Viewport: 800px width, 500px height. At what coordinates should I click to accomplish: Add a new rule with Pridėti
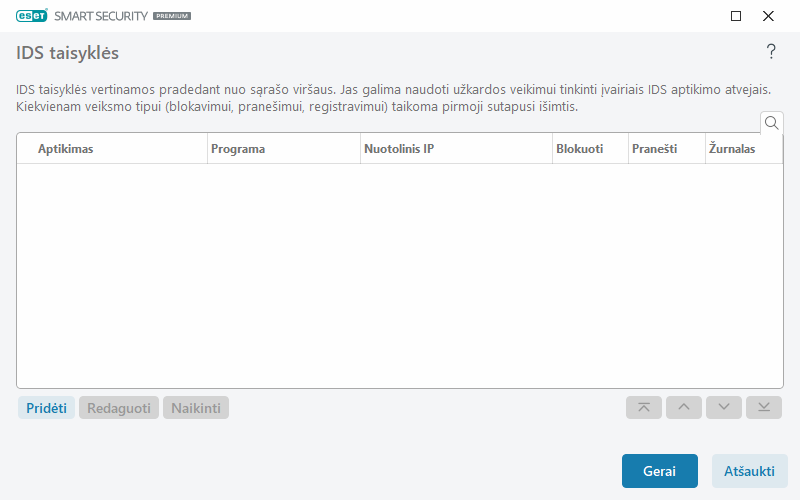tap(46, 408)
